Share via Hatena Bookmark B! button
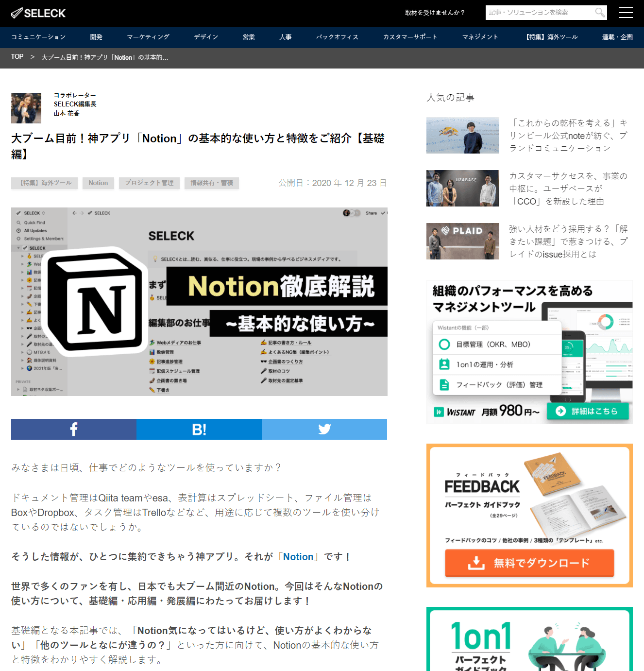644x671 pixels. tap(199, 429)
